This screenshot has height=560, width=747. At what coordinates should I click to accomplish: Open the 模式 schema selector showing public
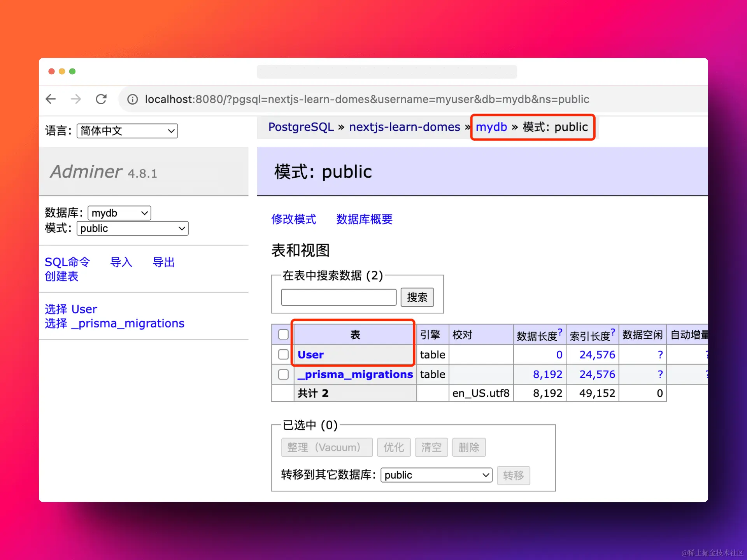132,228
